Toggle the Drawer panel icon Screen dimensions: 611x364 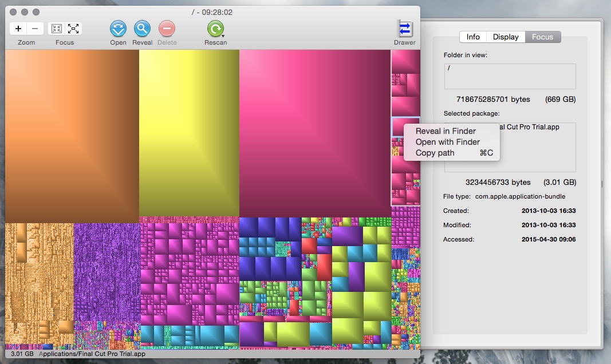tap(405, 29)
